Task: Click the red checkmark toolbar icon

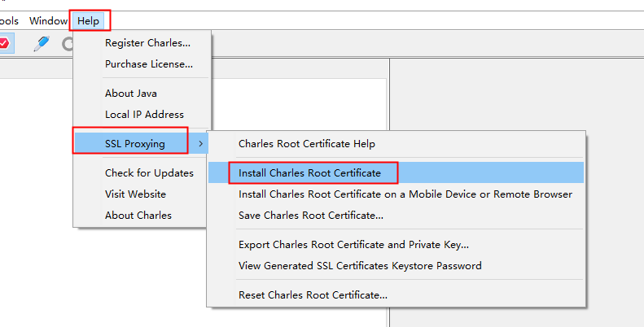Action: coord(4,43)
